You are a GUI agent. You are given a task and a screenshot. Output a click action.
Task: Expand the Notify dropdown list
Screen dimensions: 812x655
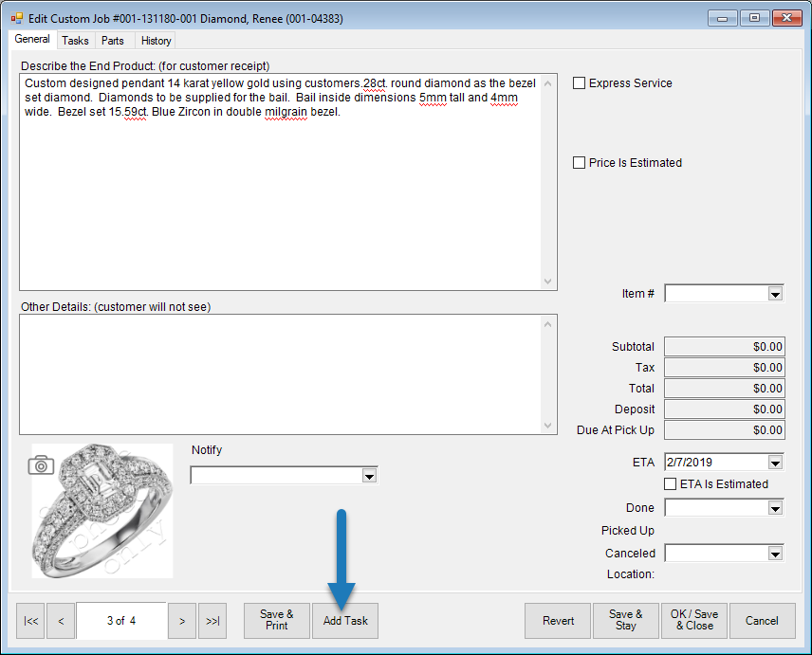point(369,476)
